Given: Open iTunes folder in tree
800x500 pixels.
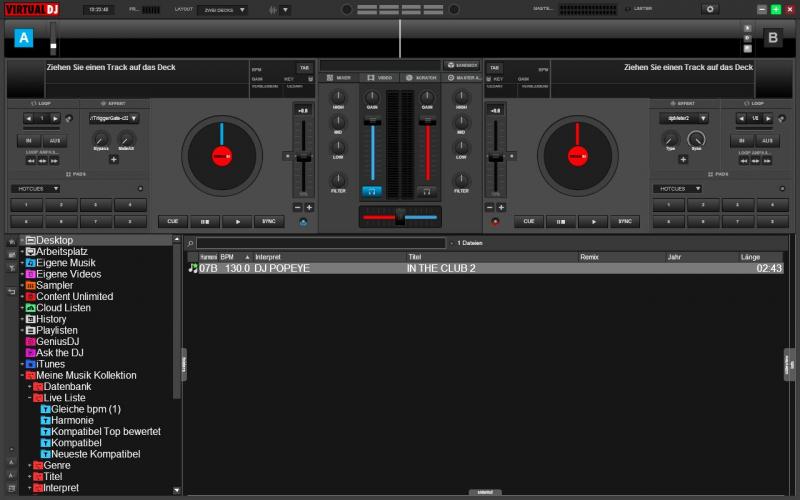Looking at the screenshot, I should click(x=51, y=364).
